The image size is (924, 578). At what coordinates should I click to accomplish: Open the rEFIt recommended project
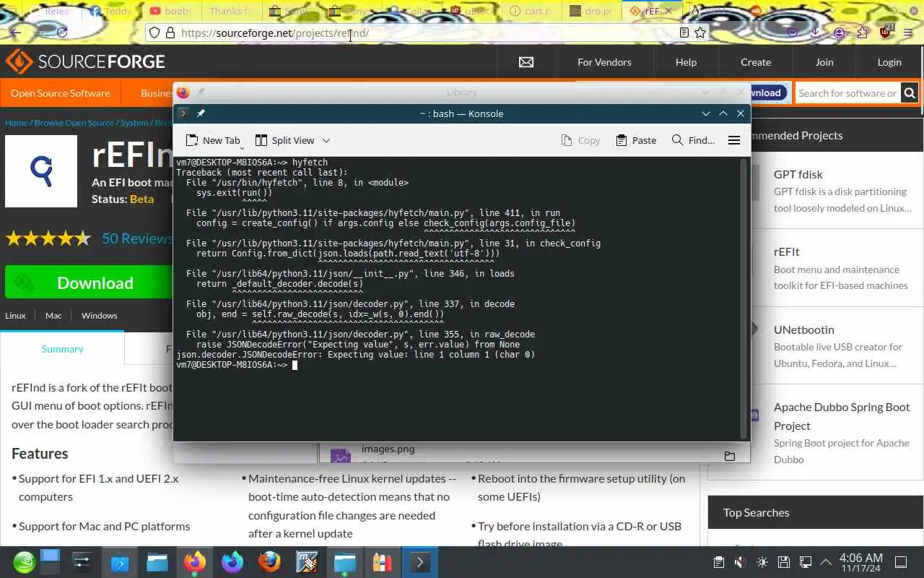coord(786,251)
